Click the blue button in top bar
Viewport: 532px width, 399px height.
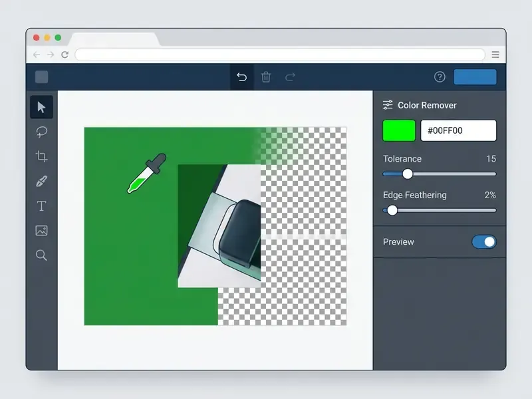pyautogui.click(x=475, y=77)
